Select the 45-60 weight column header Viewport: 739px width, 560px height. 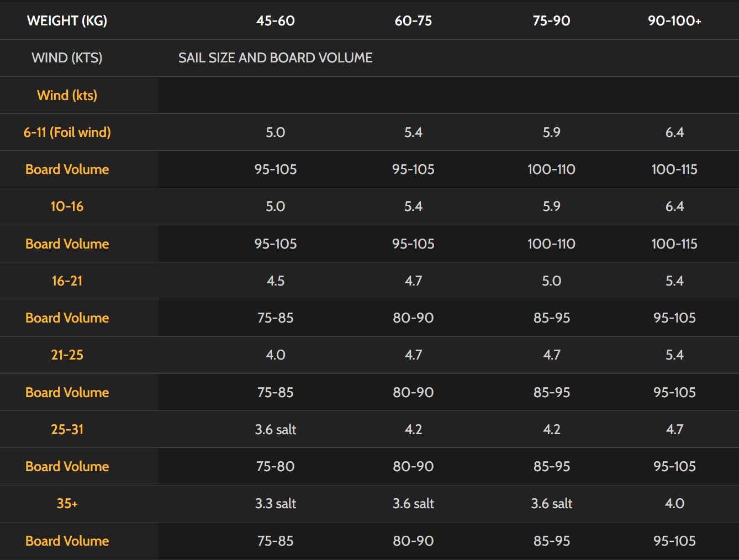click(x=275, y=21)
